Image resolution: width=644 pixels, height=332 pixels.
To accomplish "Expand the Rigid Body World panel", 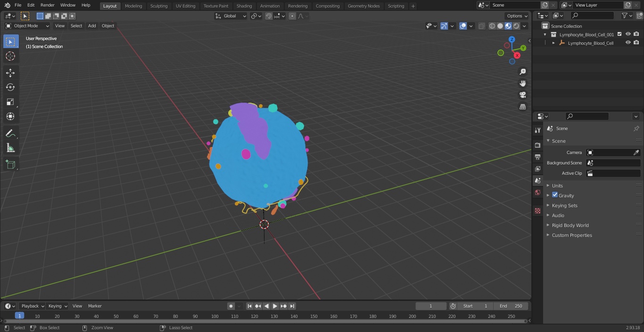I will click(x=570, y=225).
